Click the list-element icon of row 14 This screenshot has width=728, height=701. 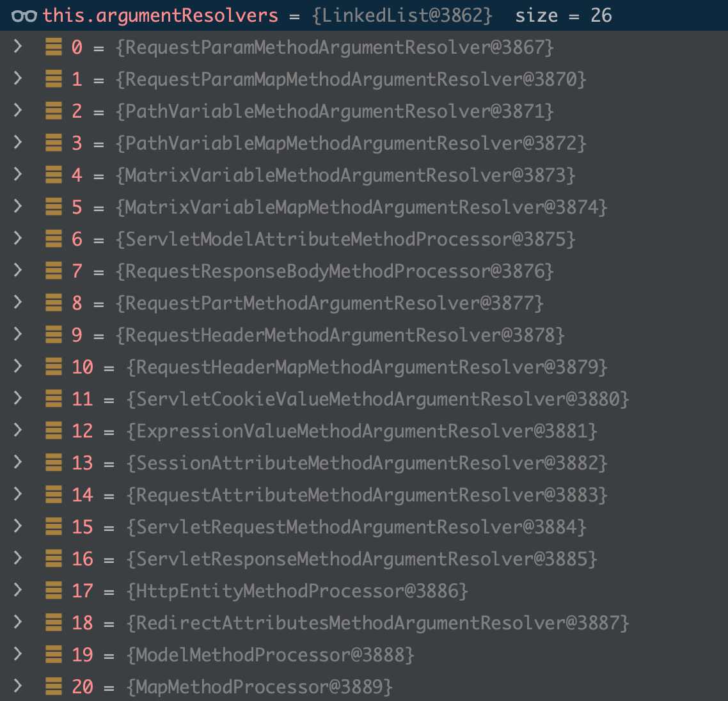(53, 495)
